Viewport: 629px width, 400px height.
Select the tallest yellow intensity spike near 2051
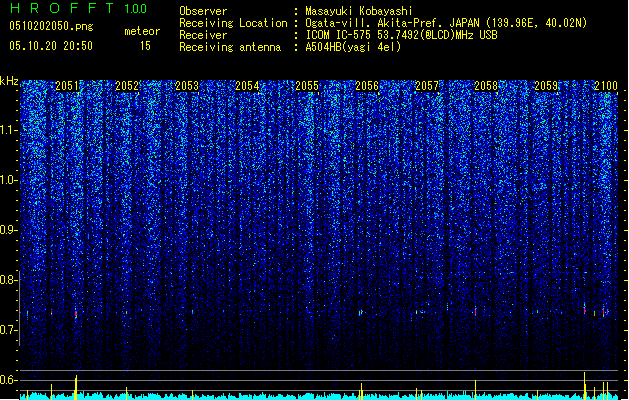tap(76, 387)
